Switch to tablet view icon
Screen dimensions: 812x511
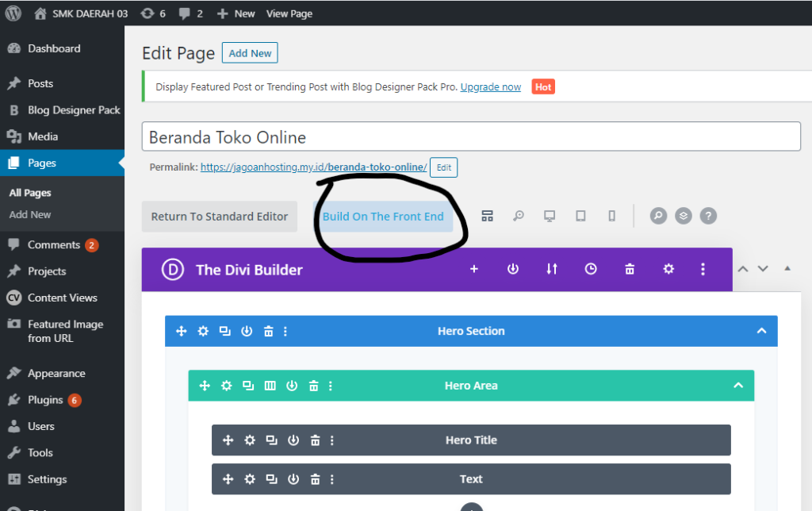[580, 216]
